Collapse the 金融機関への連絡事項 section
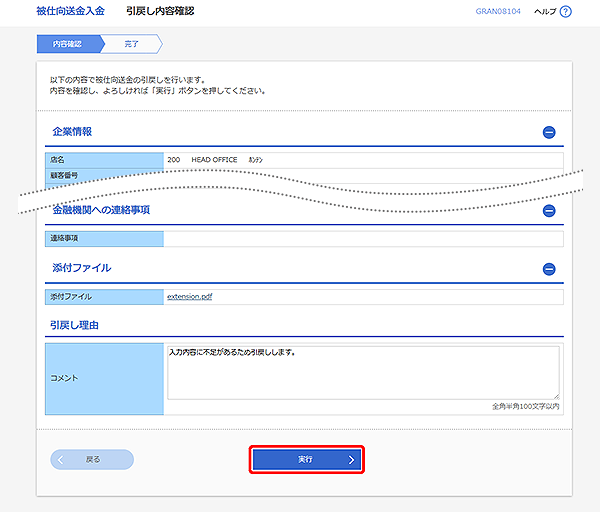The width and height of the screenshot is (600, 512). point(549,210)
